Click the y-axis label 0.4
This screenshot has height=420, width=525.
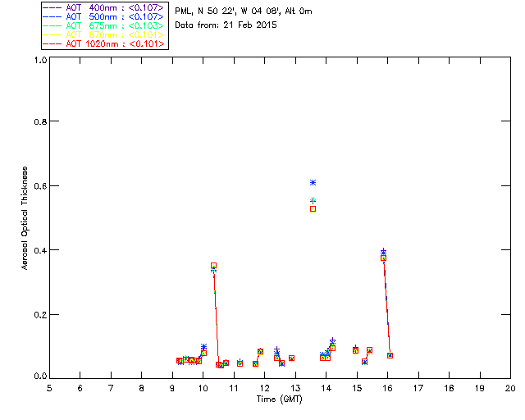pos(40,250)
